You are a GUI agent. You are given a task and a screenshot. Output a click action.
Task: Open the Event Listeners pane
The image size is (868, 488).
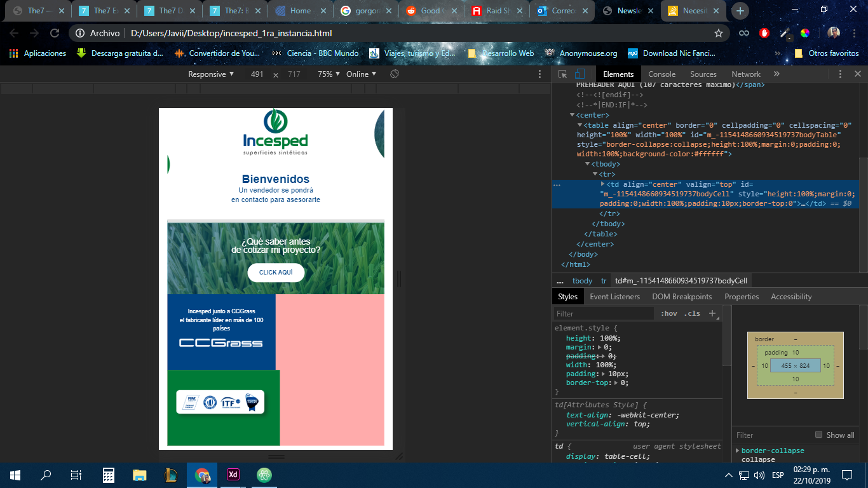[x=614, y=297]
